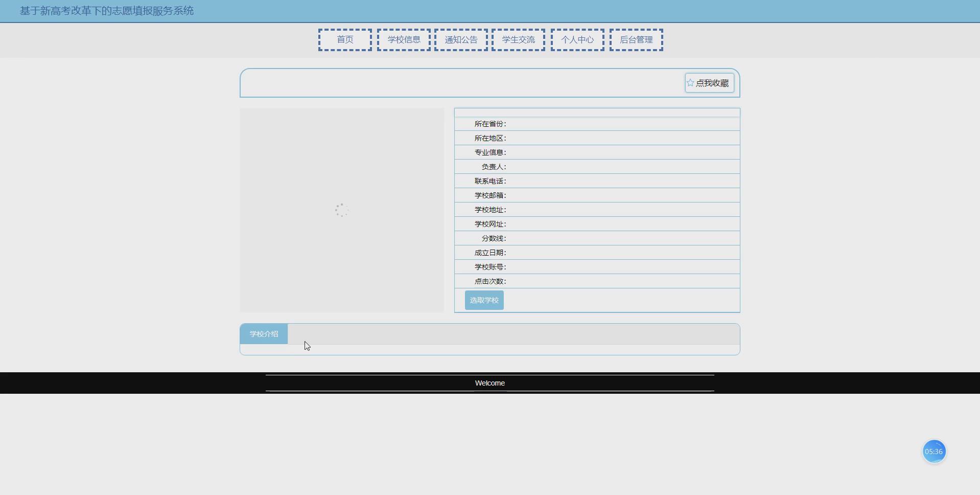The image size is (980, 495).
Task: Click the 选取学校 button
Action: pos(484,300)
